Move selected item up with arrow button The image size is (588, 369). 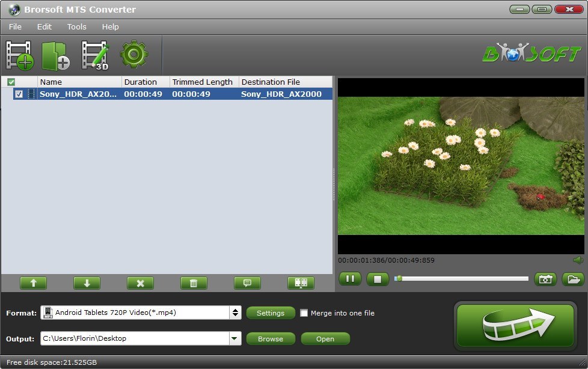click(x=34, y=283)
